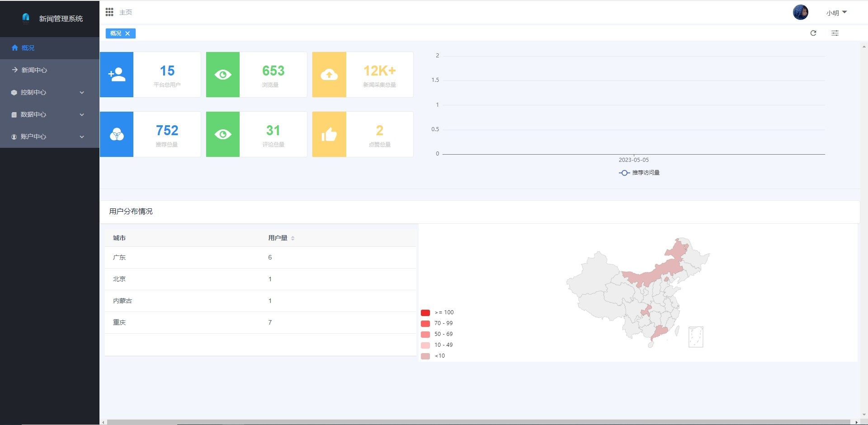Click the yellow thumbs-up icon tile
The height and width of the screenshot is (425, 868).
(x=329, y=134)
